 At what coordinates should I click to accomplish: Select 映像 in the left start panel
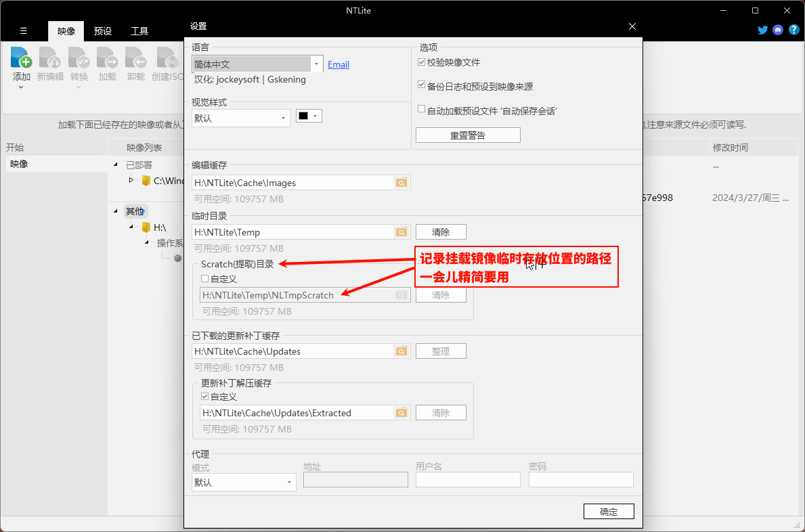(x=56, y=164)
